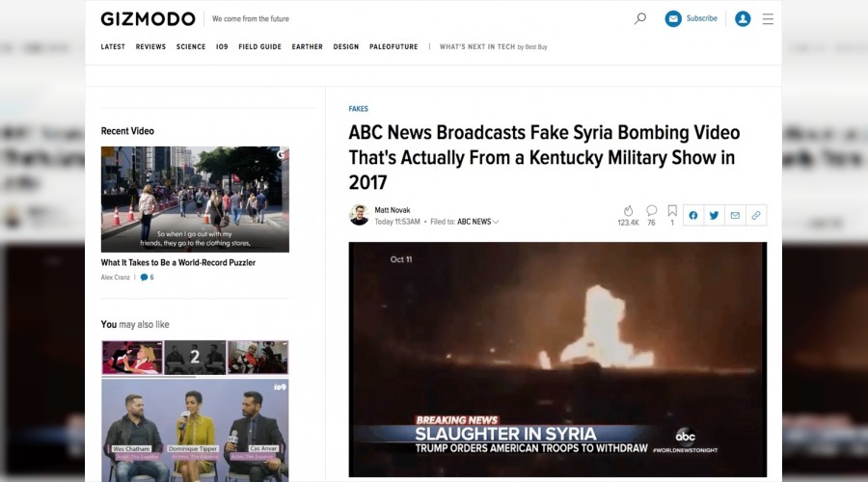868x482 pixels.
Task: Open the Gizmodo logo home link
Action: 148,19
